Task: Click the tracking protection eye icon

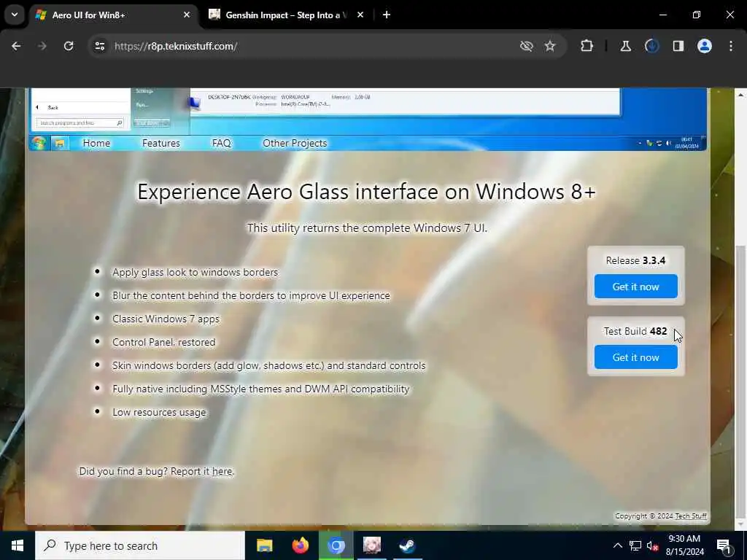Action: click(x=527, y=46)
